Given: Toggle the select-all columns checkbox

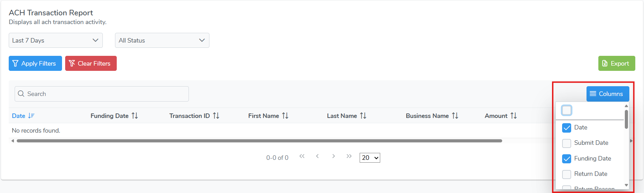Looking at the screenshot, I should [x=567, y=110].
